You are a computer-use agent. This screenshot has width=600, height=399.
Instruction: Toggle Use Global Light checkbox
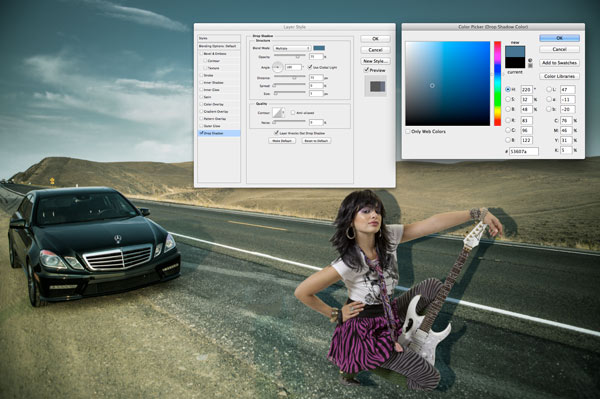coord(310,67)
